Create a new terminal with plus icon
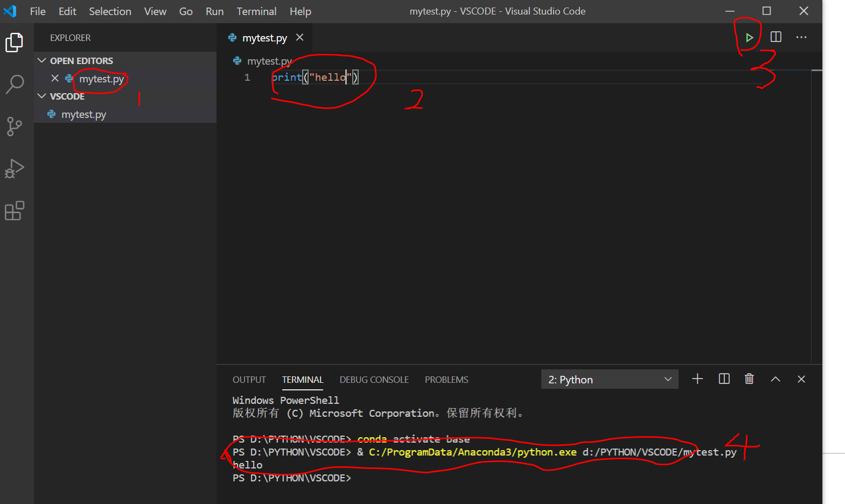 pos(697,379)
